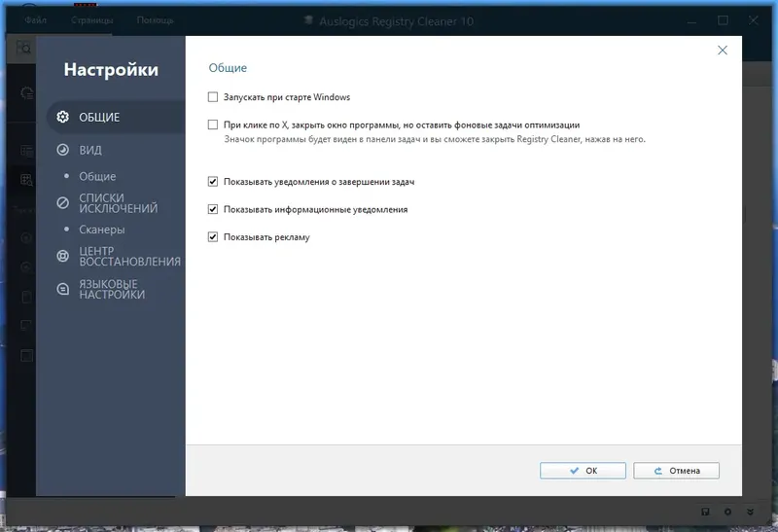Click the magnifier scan icon in main toolbar

(x=23, y=48)
